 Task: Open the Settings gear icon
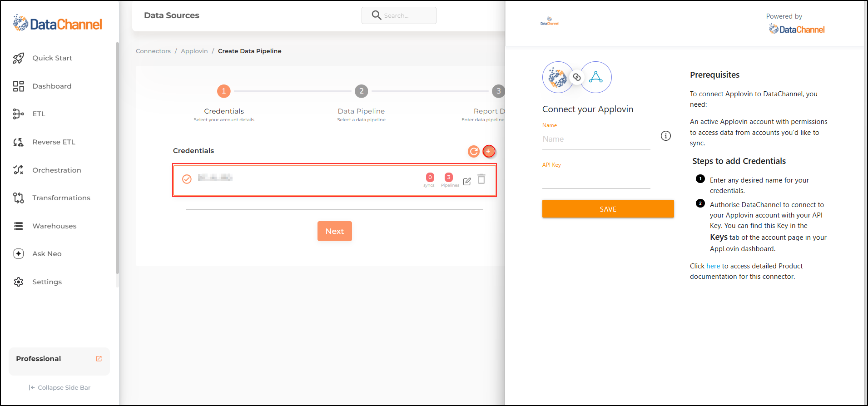click(x=18, y=282)
